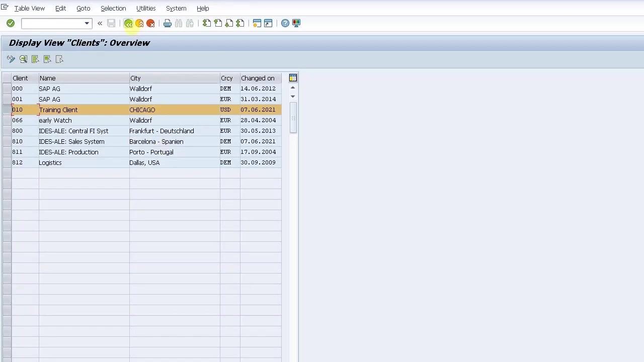Open the Edit menu
The height and width of the screenshot is (362, 644).
pyautogui.click(x=60, y=9)
